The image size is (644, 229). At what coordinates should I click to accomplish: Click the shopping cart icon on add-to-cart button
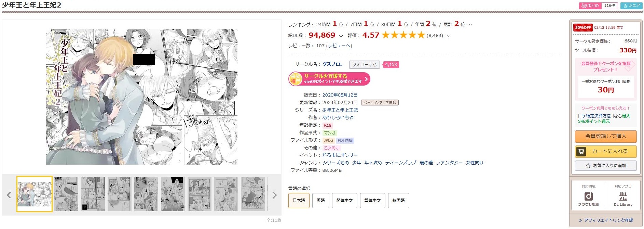tap(581, 151)
